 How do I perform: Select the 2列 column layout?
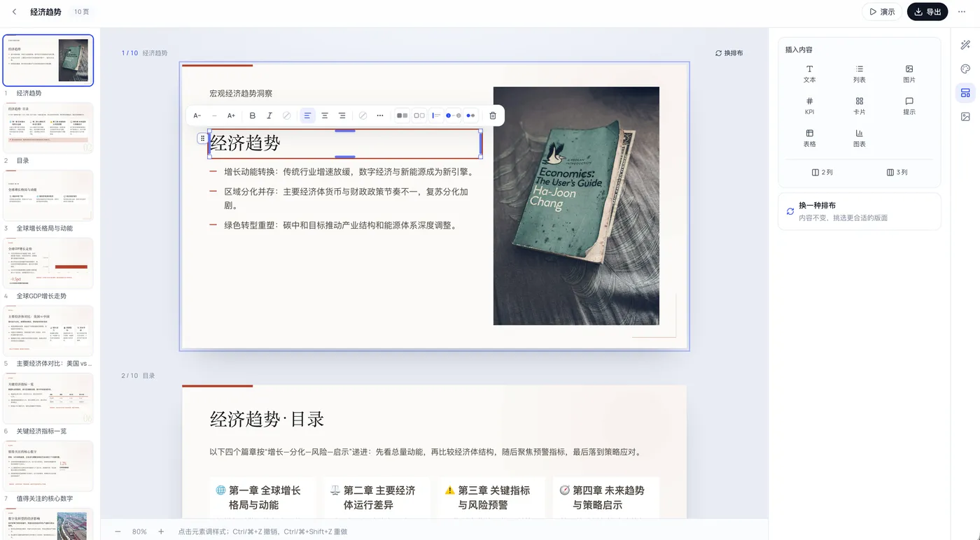(822, 172)
